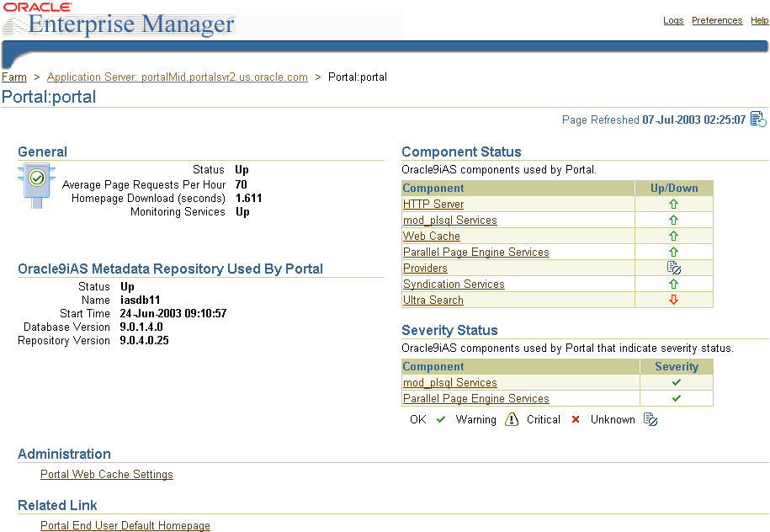Click the General section heading

point(42,152)
